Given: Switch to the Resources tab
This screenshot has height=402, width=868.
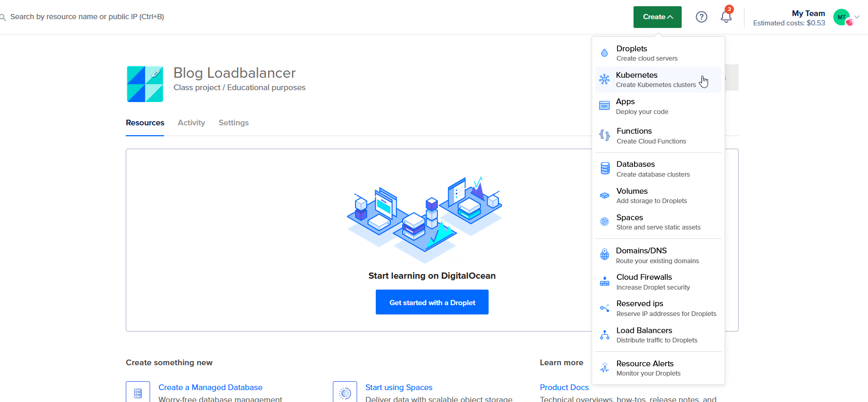Looking at the screenshot, I should coord(145,123).
